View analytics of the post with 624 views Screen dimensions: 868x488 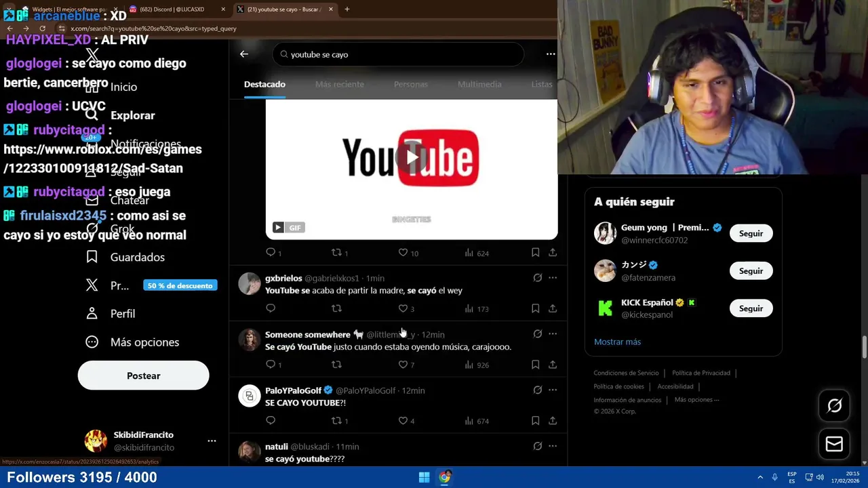477,253
